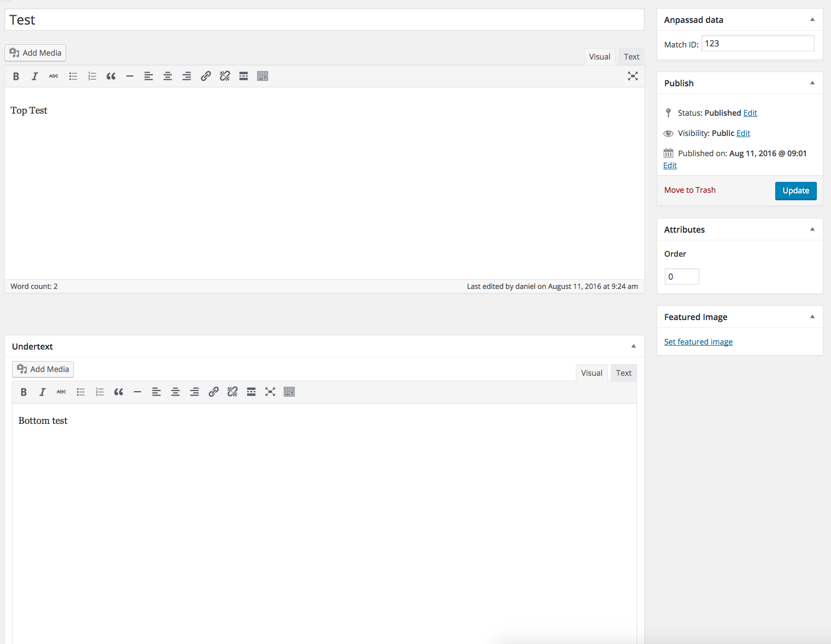
Task: Insert horizontal line in the Undertext editor
Action: (x=138, y=392)
